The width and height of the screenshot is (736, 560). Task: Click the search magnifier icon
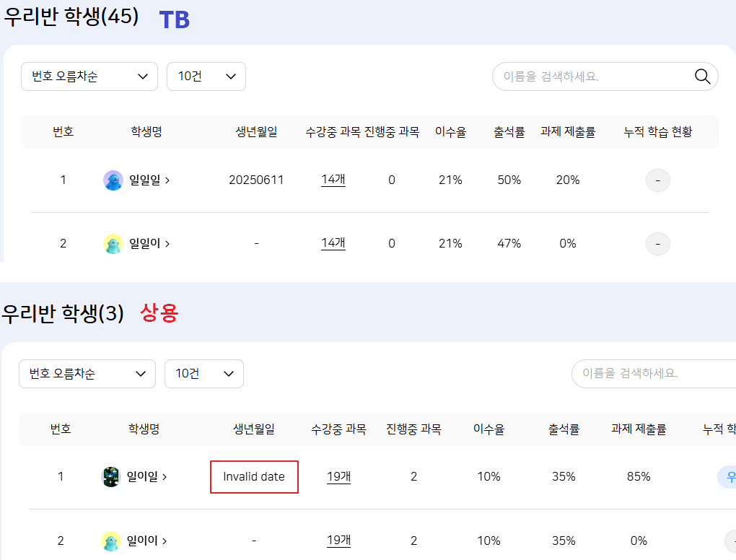pos(702,76)
